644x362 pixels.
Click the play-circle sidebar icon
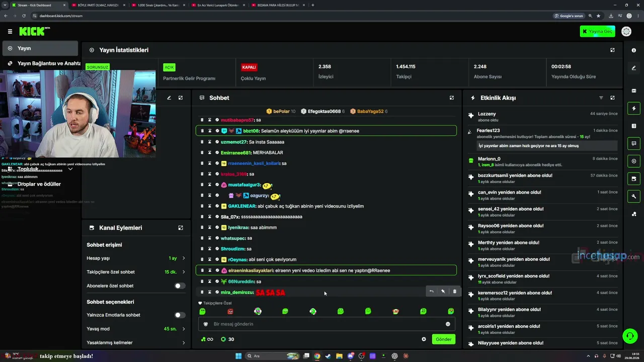click(x=634, y=161)
